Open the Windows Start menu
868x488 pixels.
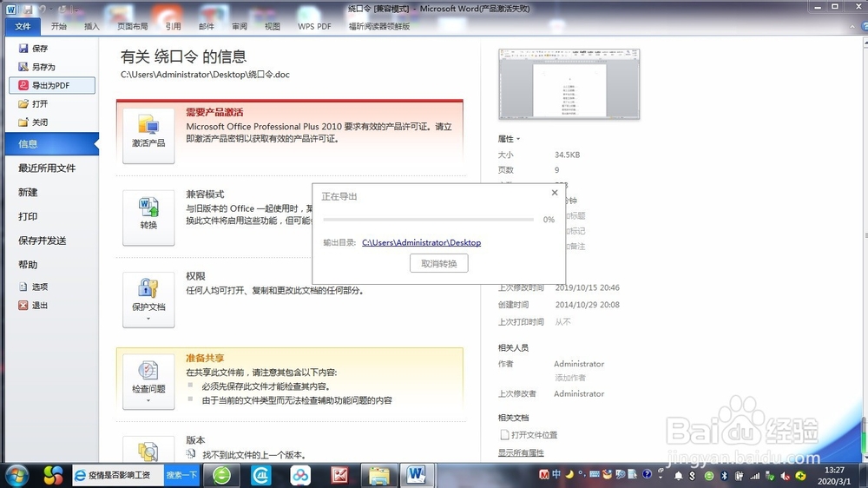[16, 475]
